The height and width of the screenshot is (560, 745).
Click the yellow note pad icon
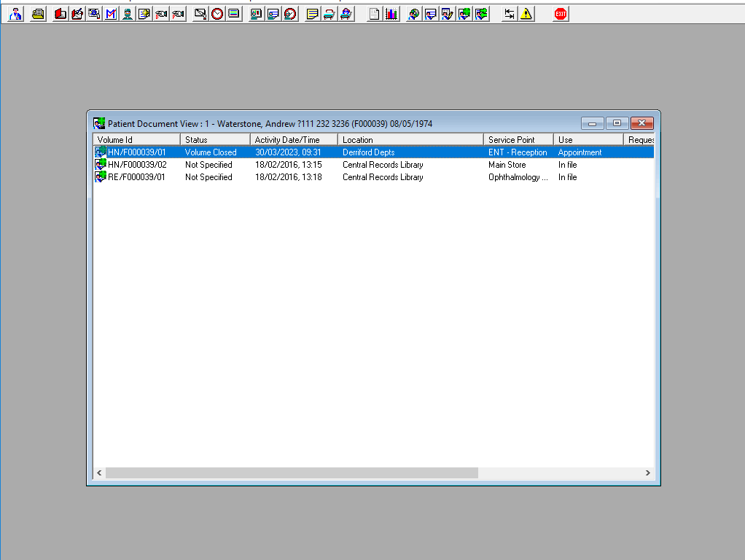[x=312, y=14]
